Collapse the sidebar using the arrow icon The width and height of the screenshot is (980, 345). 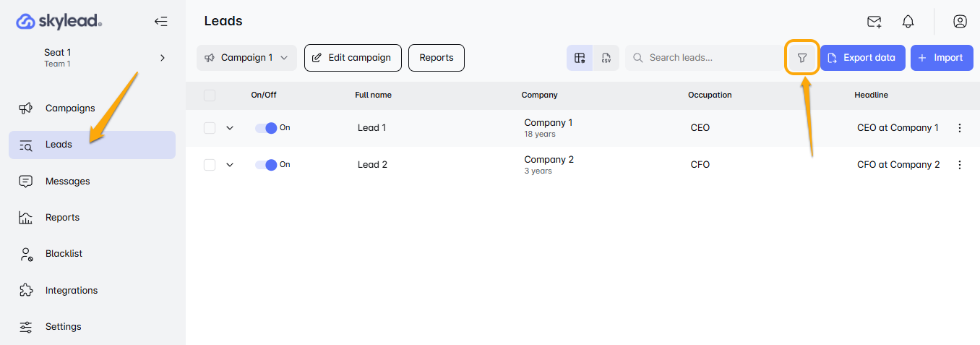point(160,22)
